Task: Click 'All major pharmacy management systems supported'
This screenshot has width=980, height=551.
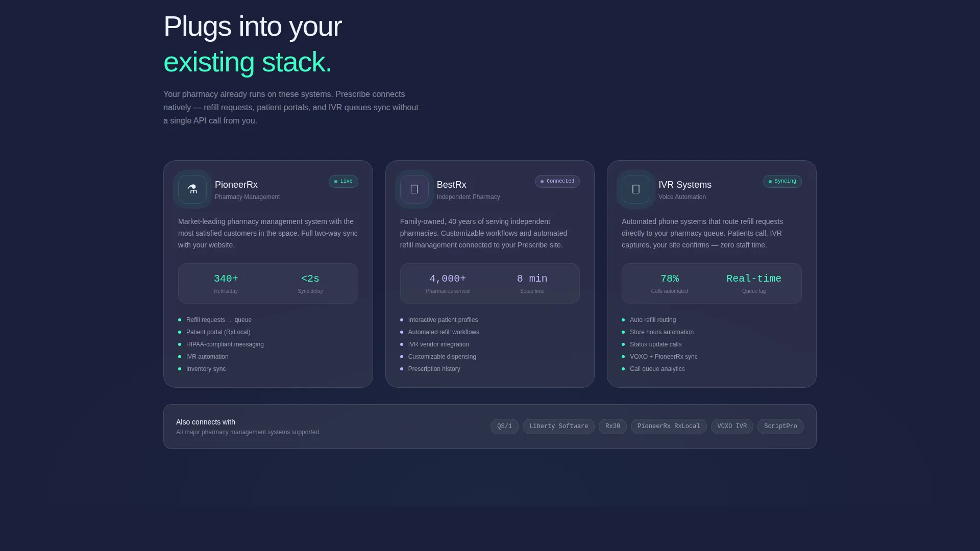Action: pyautogui.click(x=248, y=432)
